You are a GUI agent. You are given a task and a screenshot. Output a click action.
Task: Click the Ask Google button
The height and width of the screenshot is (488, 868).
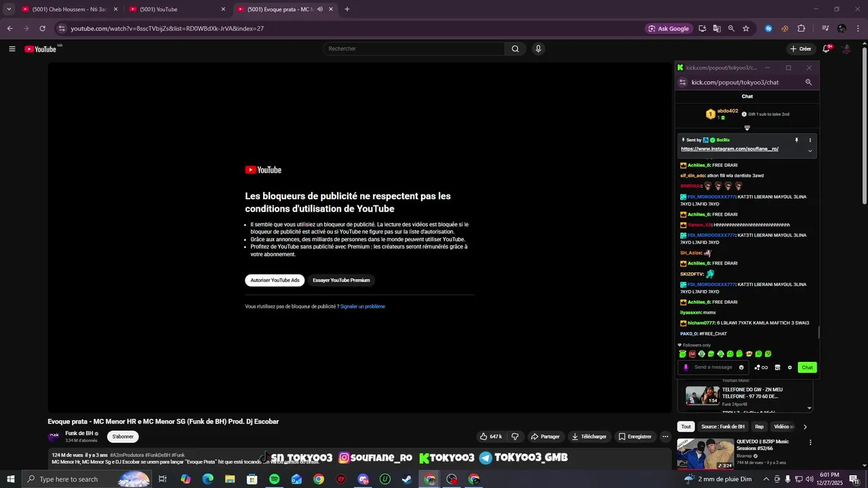[x=669, y=28]
